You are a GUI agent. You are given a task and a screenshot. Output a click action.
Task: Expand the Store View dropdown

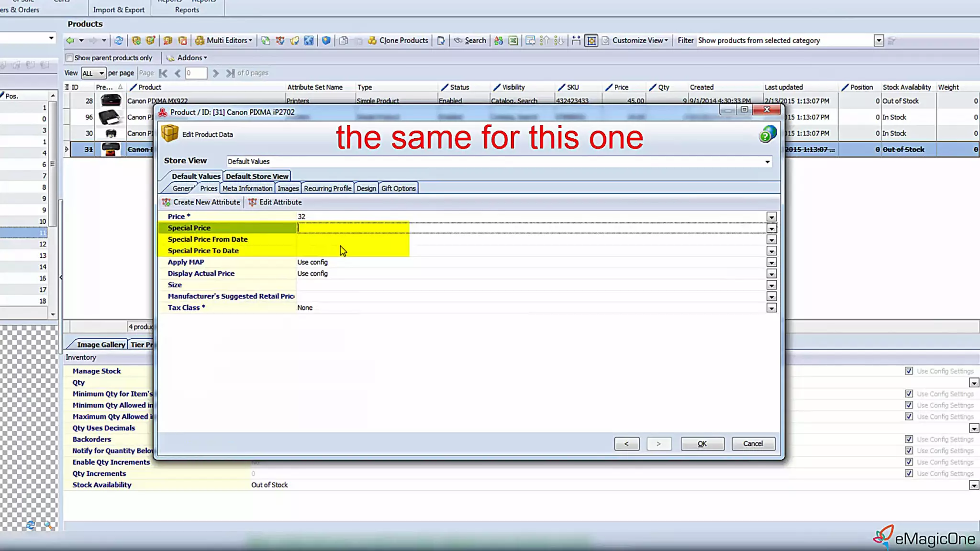click(x=767, y=162)
